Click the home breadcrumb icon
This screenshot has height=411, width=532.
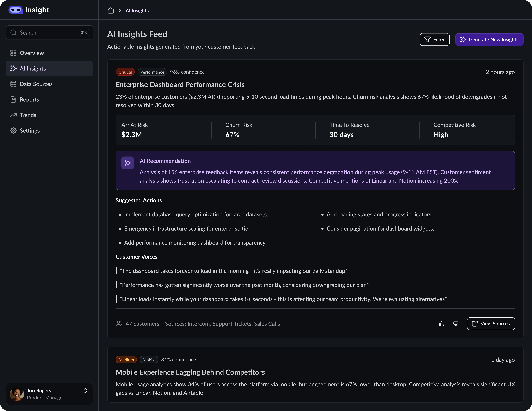point(111,10)
